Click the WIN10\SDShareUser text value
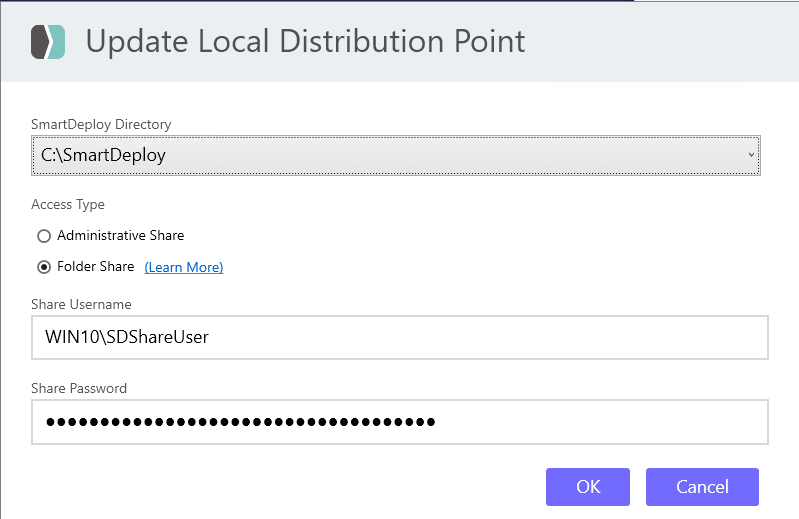799x519 pixels. tap(127, 337)
